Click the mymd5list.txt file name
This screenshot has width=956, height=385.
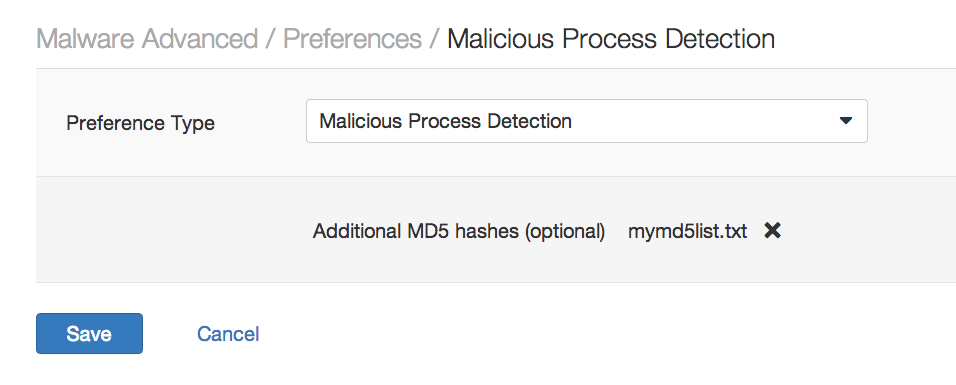pos(687,231)
